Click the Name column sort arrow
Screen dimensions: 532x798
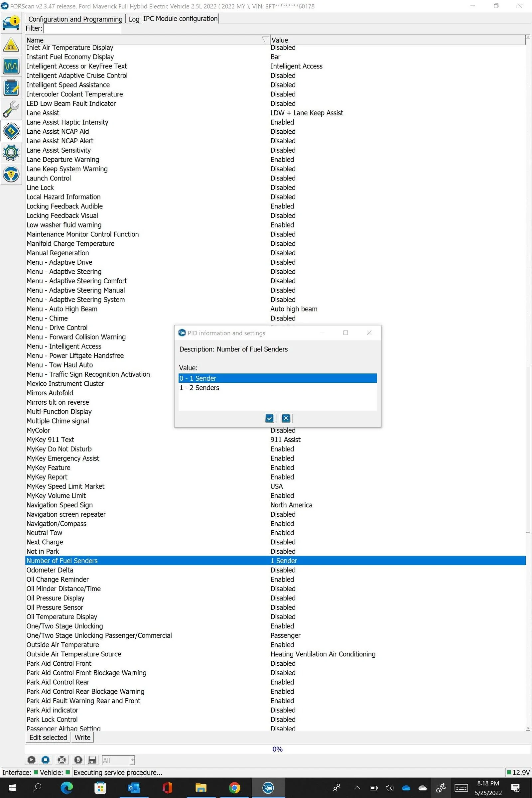[265, 40]
